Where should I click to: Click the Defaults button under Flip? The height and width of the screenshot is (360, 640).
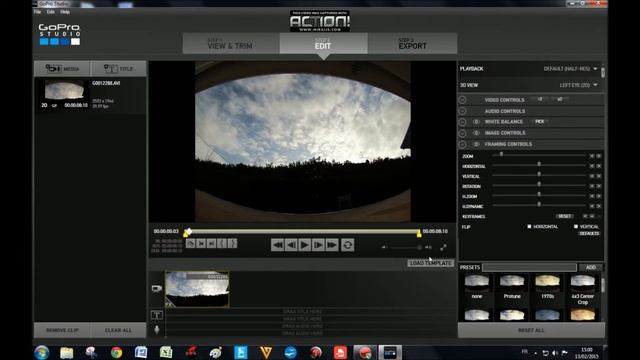click(589, 233)
